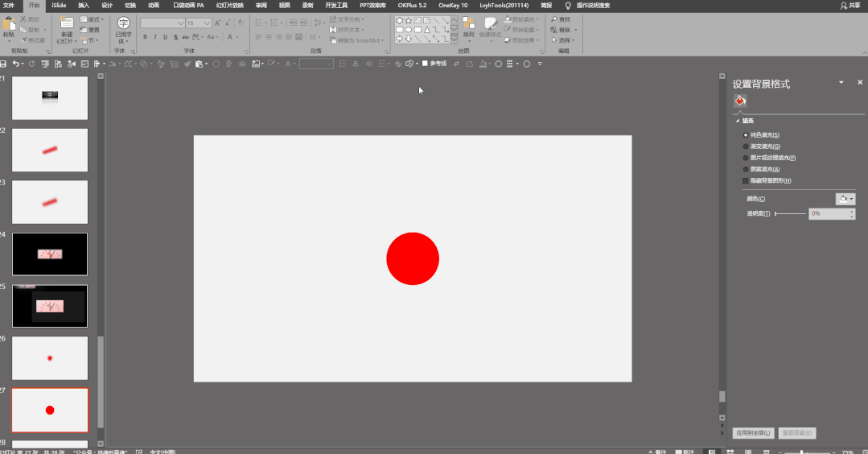Select the rectangle shape in shapes gallery
The image size is (868, 454).
(399, 29)
